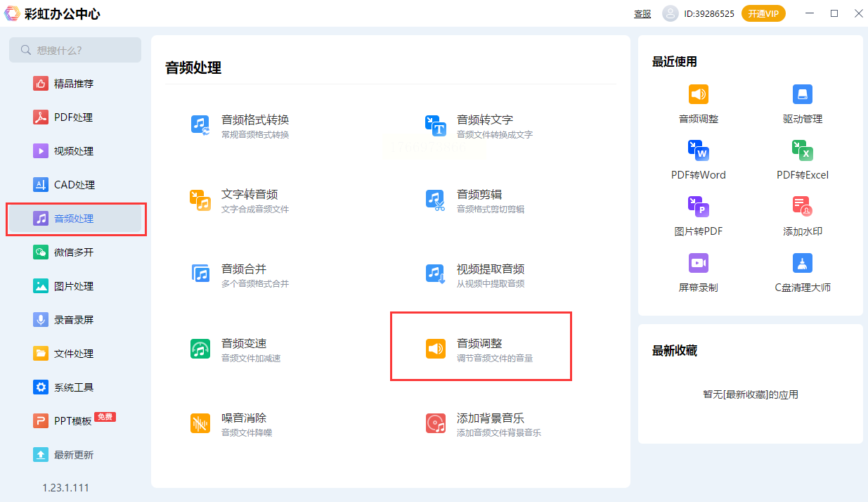Click the 想搜什么 search field
868x502 pixels.
point(75,50)
